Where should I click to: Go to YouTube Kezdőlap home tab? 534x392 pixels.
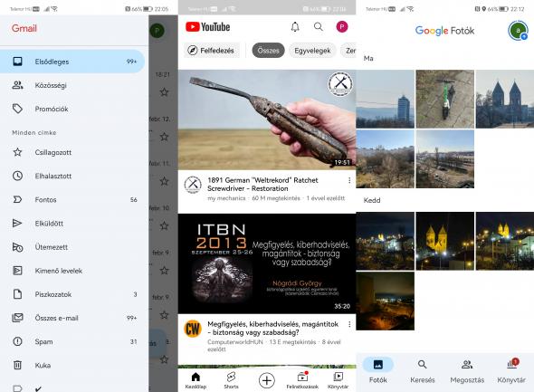(x=195, y=380)
